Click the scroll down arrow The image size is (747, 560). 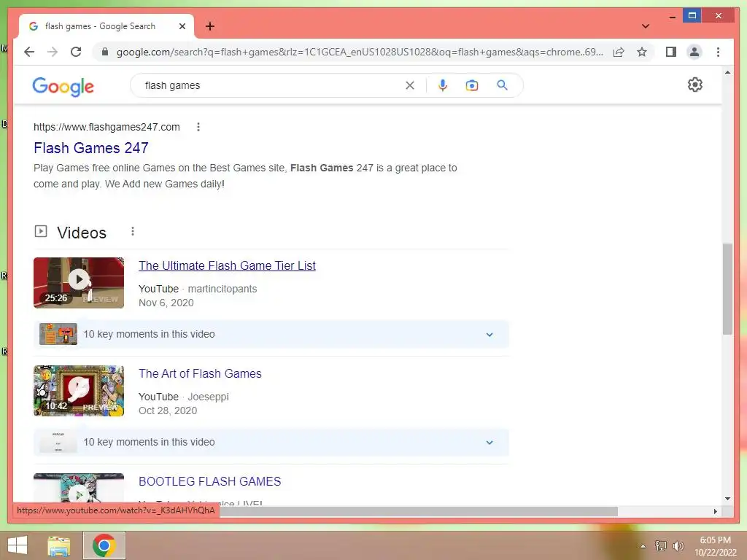click(x=727, y=499)
